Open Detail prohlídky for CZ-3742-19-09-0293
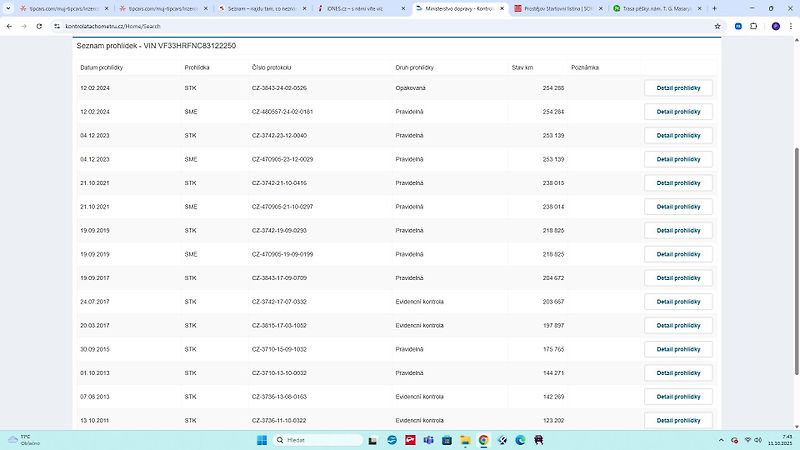800x450 pixels. pyautogui.click(x=678, y=230)
